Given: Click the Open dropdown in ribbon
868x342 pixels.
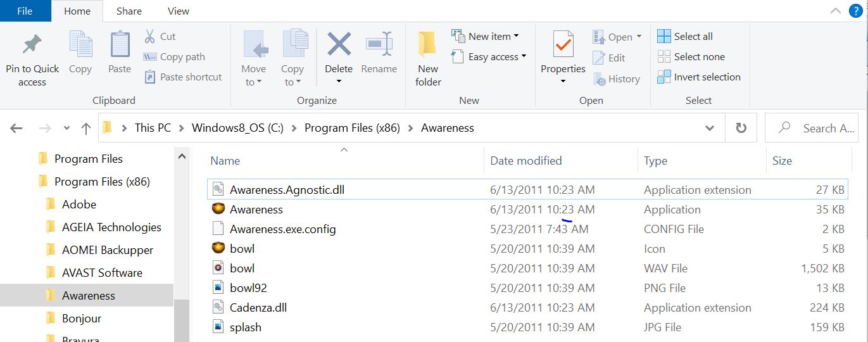Looking at the screenshot, I should tap(617, 37).
